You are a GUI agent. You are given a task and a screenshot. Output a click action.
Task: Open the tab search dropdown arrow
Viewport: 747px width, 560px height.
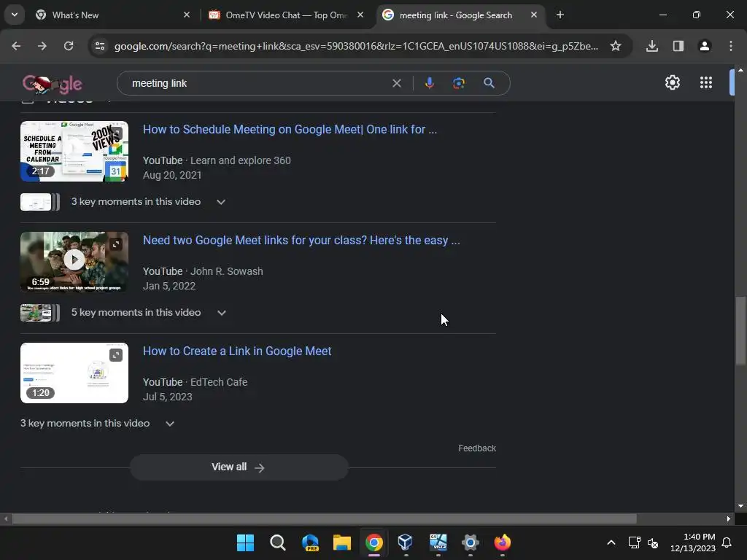pos(15,15)
